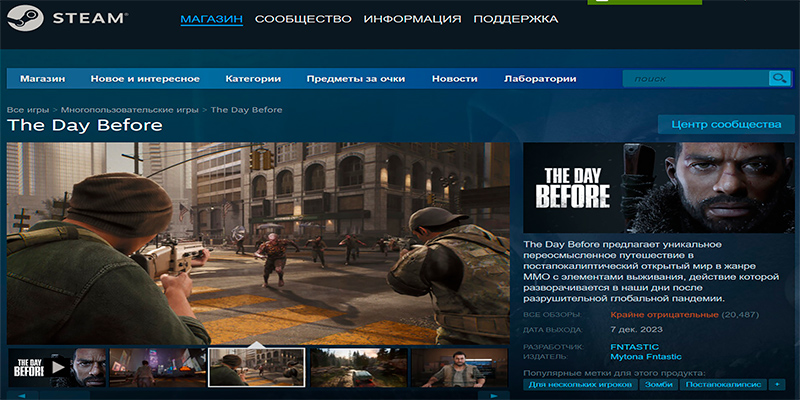Expand Новое и интересное dropdown
Viewport: 800px width, 400px height.
point(145,79)
